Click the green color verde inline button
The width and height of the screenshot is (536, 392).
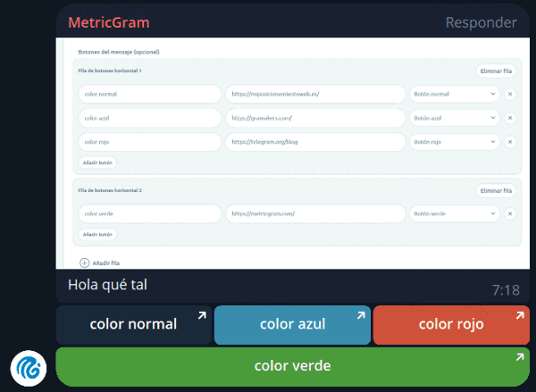pyautogui.click(x=293, y=367)
